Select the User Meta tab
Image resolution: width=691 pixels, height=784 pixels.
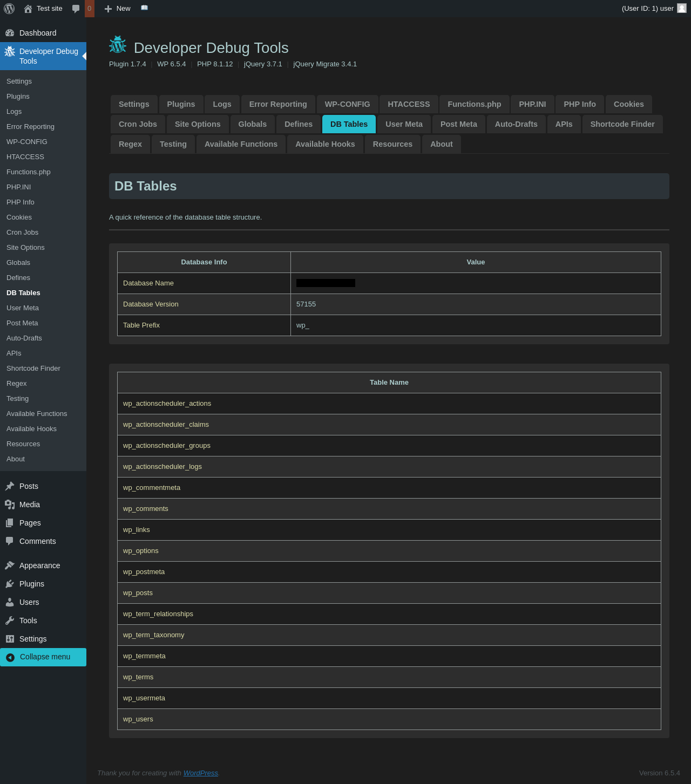coord(404,124)
